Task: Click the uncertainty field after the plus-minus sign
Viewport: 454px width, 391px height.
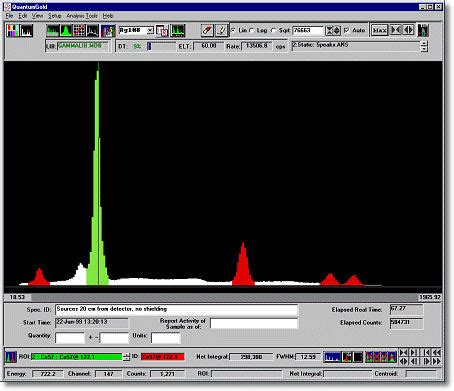Action: [x=114, y=338]
